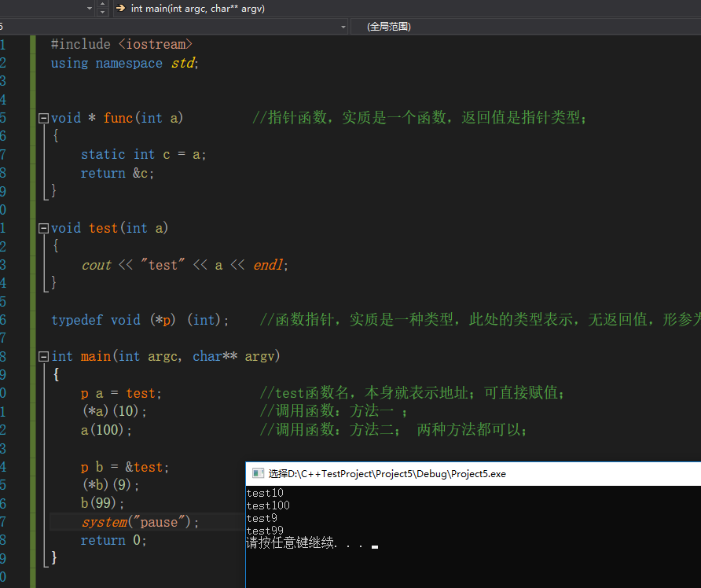Open the main function member dropdown
Image resolution: width=701 pixels, height=588 pixels.
coord(407,9)
